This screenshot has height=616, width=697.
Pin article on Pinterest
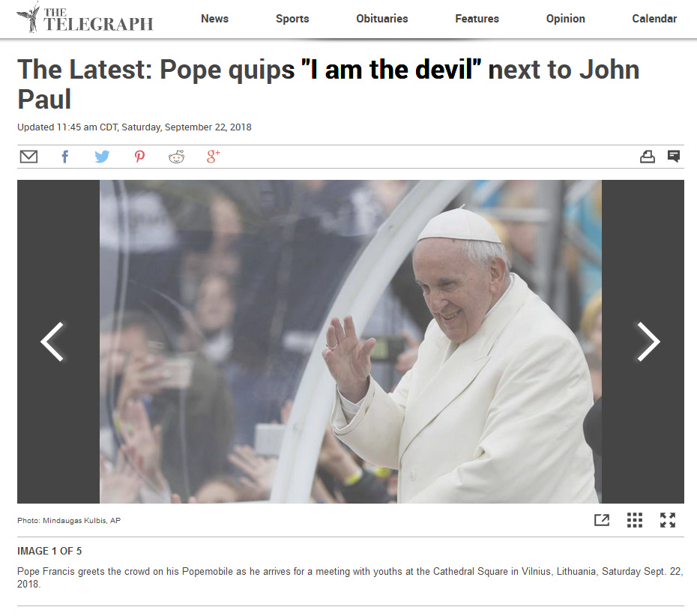pos(139,157)
